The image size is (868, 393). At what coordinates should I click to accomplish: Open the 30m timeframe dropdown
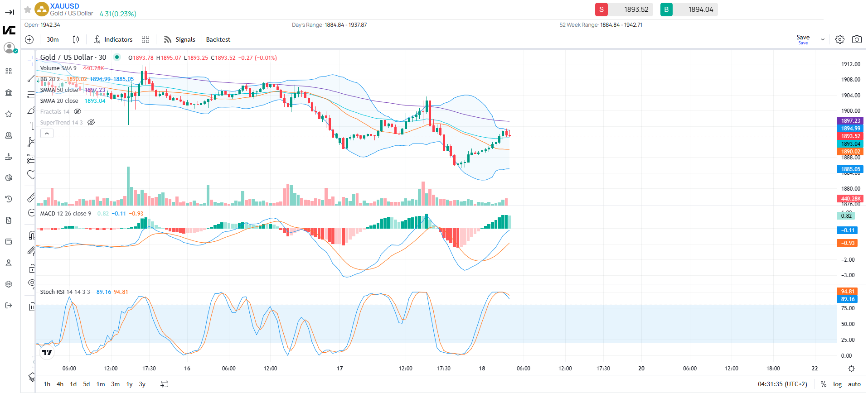point(53,39)
